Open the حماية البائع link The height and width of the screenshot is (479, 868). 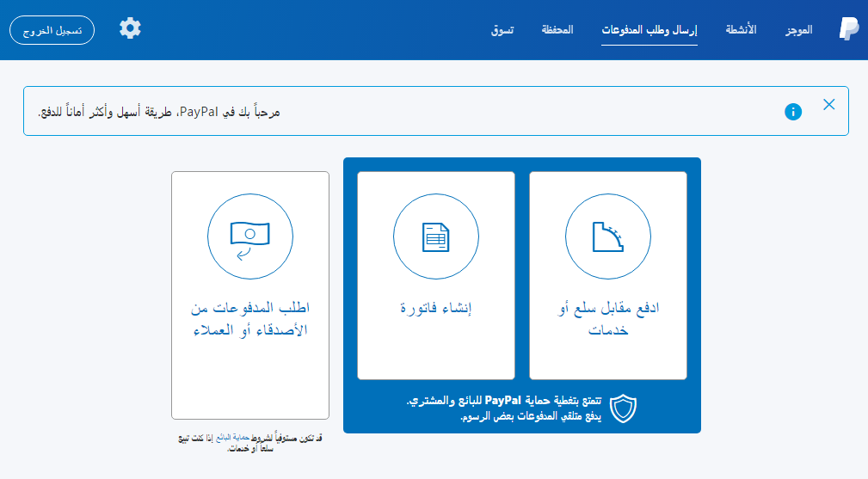tap(232, 438)
